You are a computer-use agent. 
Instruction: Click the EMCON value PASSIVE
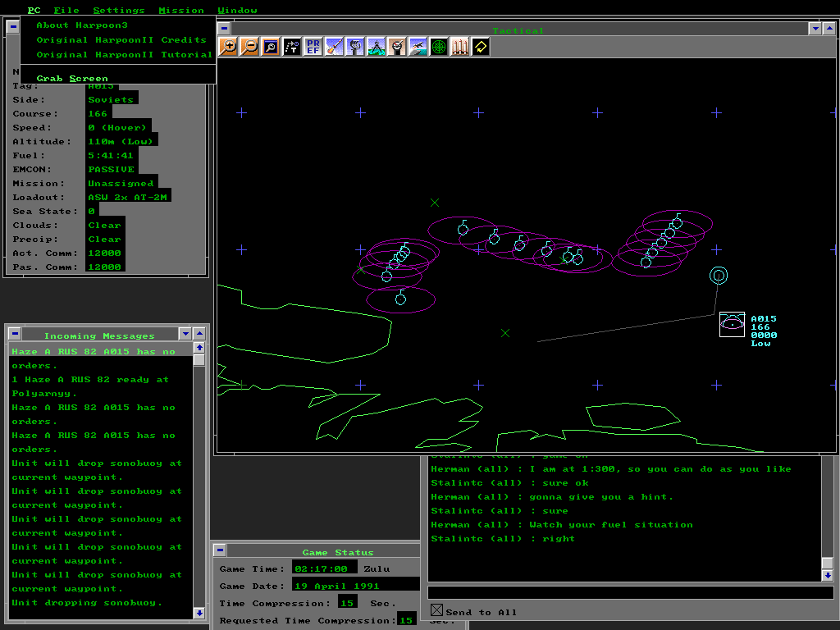112,169
